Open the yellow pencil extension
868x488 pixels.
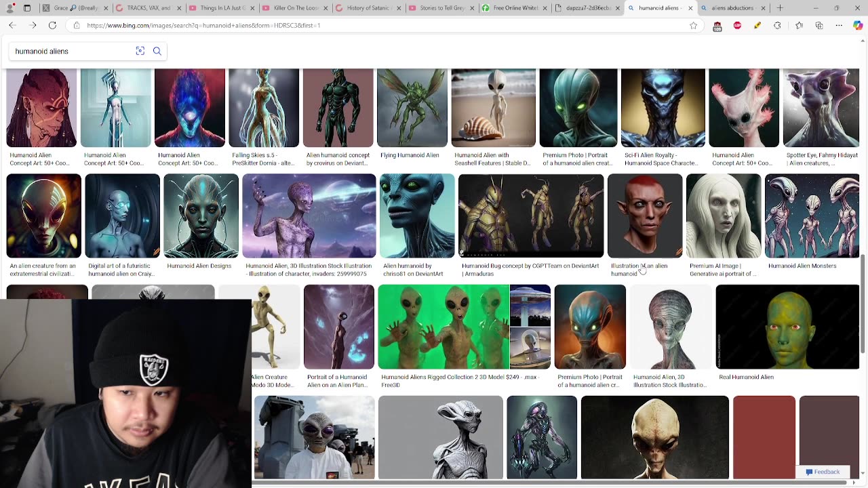pos(757,25)
